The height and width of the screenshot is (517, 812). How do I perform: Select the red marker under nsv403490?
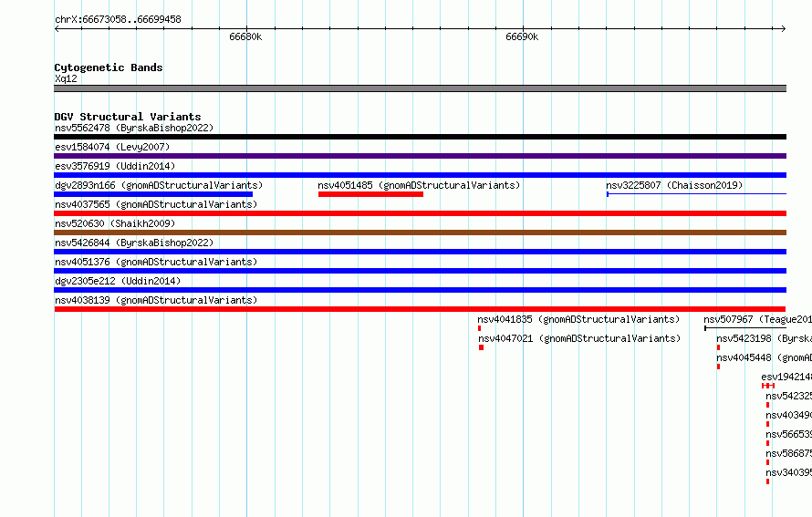[767, 424]
